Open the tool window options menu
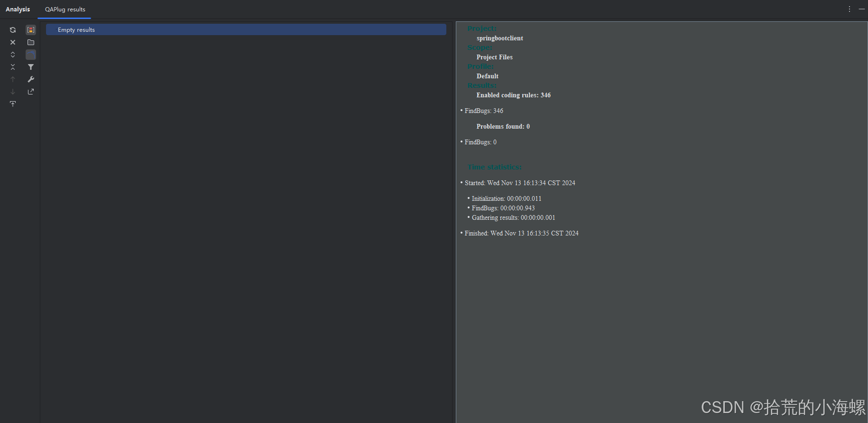 850,9
